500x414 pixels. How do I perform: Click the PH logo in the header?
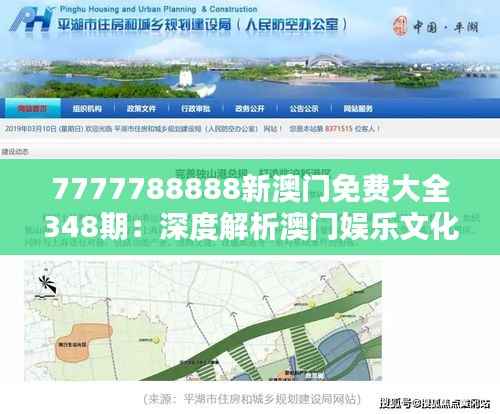pos(32,19)
